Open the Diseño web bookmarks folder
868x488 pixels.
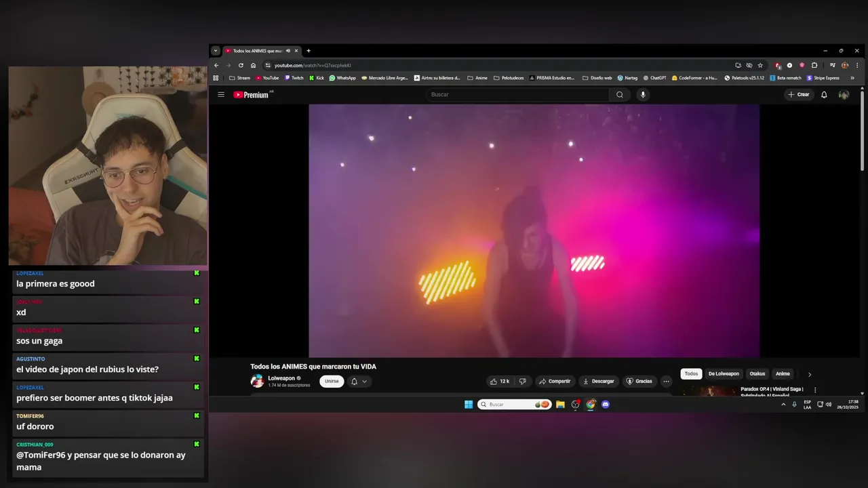point(597,78)
